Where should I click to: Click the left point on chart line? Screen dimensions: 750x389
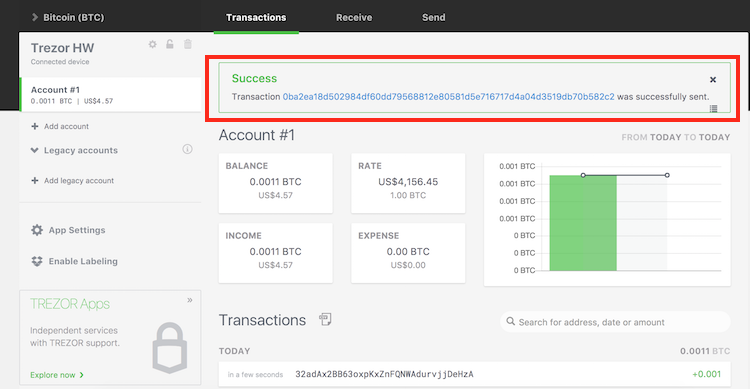coord(583,175)
